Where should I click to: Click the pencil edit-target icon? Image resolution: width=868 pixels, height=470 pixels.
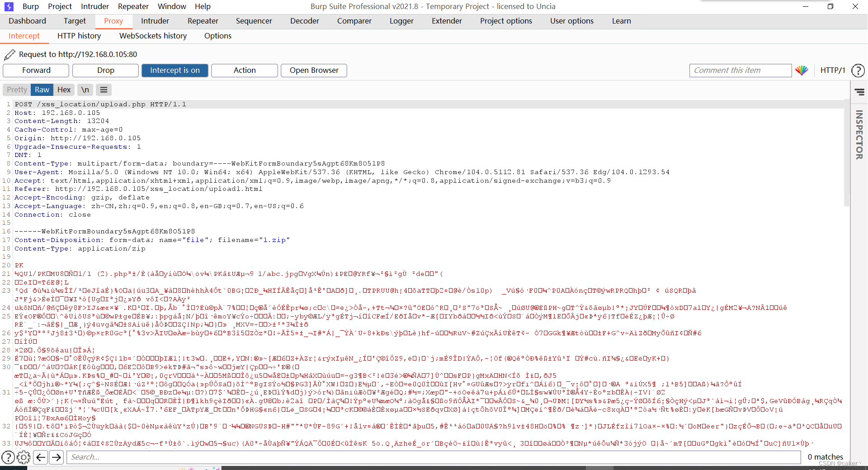click(9, 55)
